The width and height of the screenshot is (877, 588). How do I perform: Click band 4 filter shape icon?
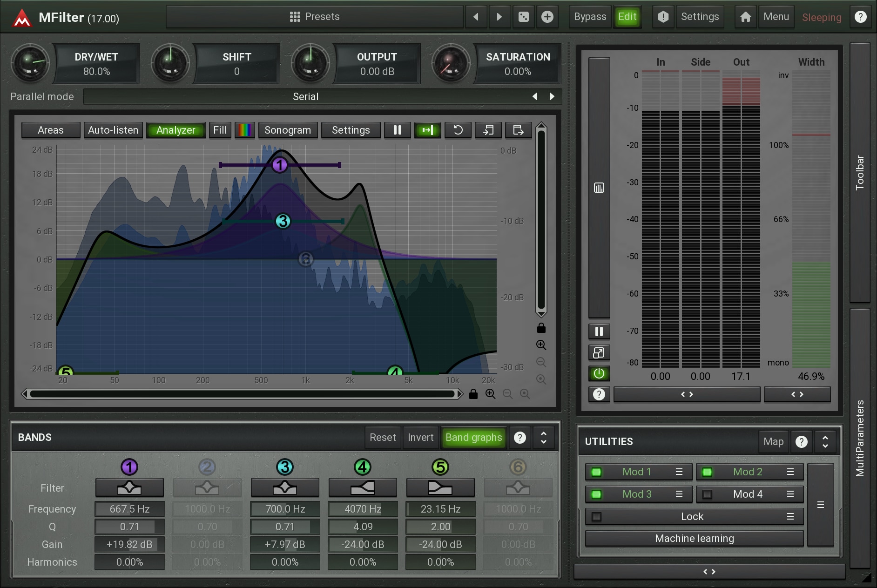tap(363, 488)
